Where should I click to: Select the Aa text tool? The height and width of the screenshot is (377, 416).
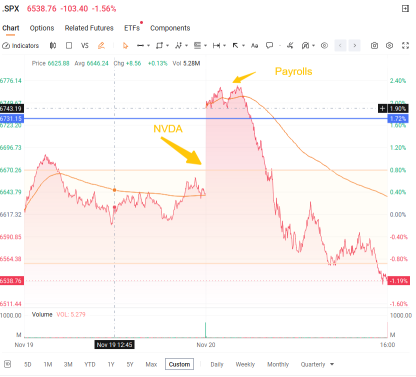(254, 46)
